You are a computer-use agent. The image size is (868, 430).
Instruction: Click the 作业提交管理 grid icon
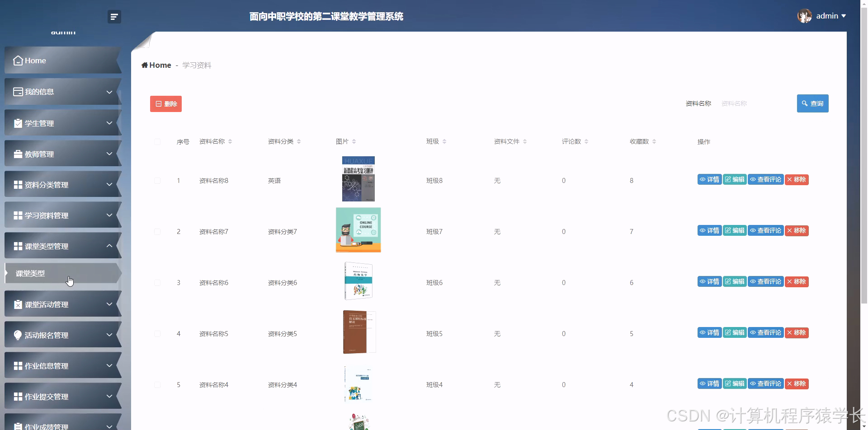click(x=18, y=397)
